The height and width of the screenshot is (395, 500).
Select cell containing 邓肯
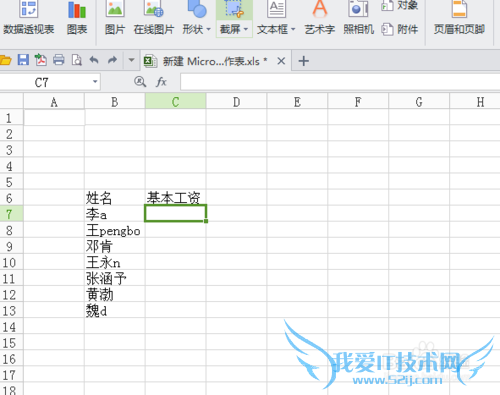click(x=115, y=246)
